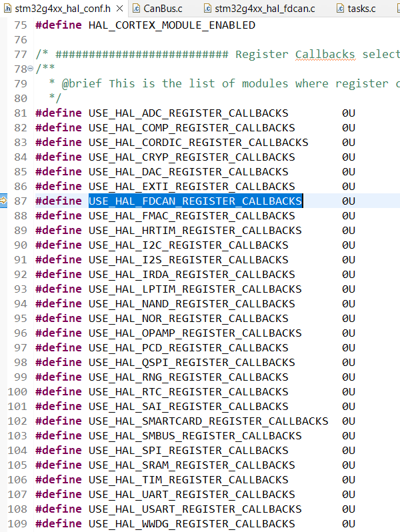This screenshot has height=532, width=400.
Task: Click line number 100 in the gutter
Action: [x=17, y=392]
